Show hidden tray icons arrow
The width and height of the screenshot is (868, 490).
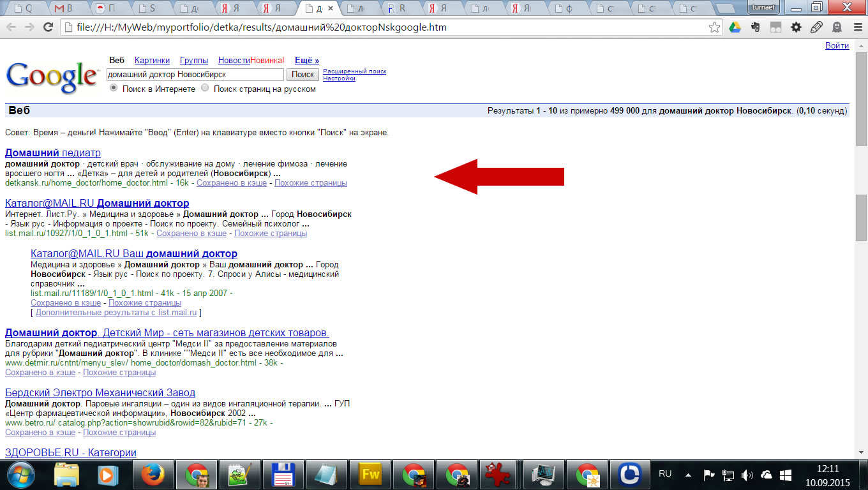tap(689, 475)
